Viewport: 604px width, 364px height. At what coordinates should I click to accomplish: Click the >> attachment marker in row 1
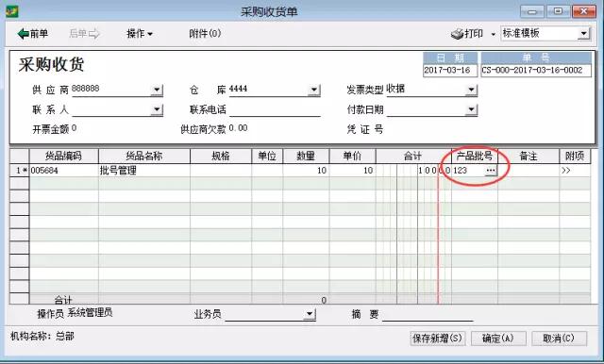click(x=566, y=171)
